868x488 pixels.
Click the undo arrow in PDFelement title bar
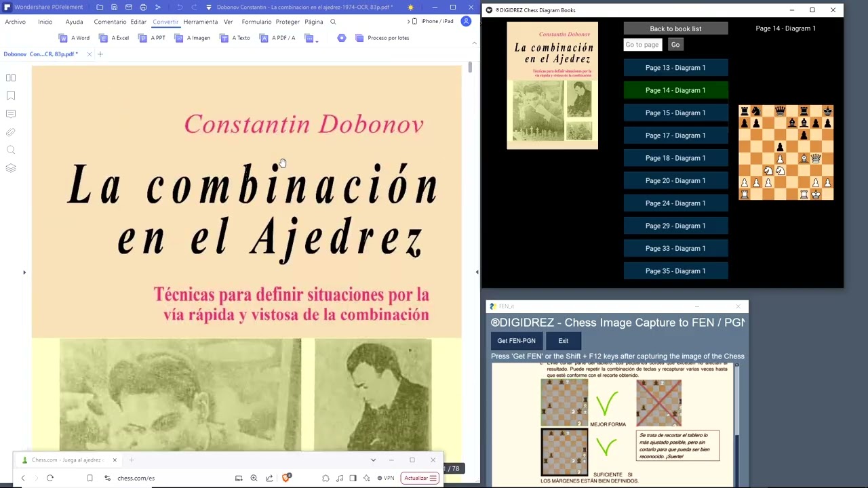point(180,7)
